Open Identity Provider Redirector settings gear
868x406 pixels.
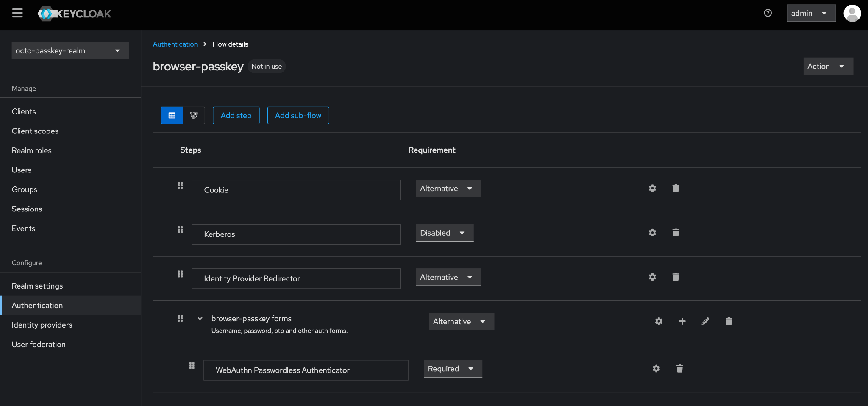(x=652, y=277)
